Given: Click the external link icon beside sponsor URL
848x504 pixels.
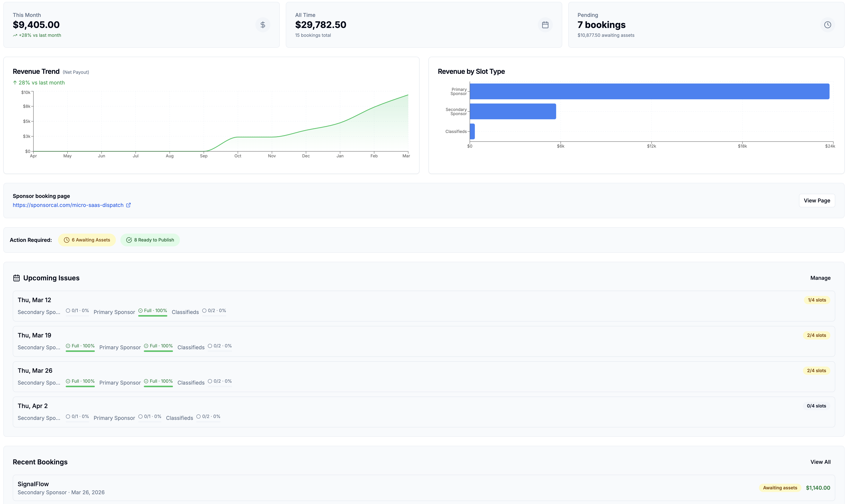Looking at the screenshot, I should [128, 205].
